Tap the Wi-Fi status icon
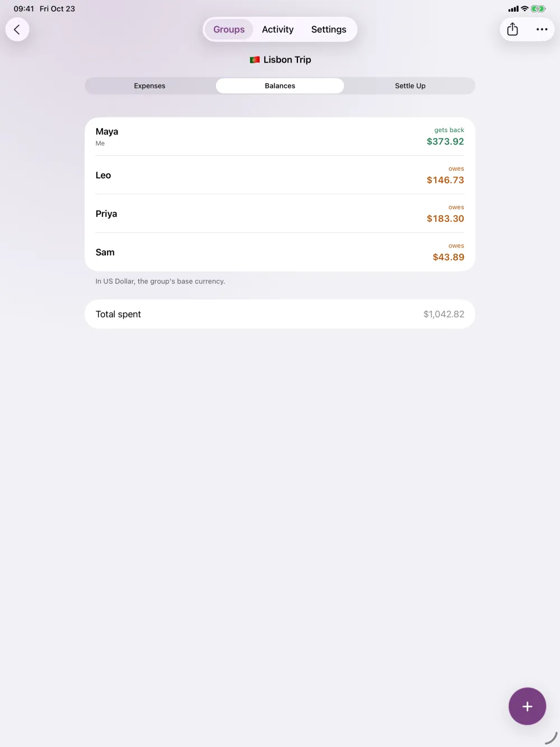Viewport: 560px width, 747px height. [x=525, y=9]
